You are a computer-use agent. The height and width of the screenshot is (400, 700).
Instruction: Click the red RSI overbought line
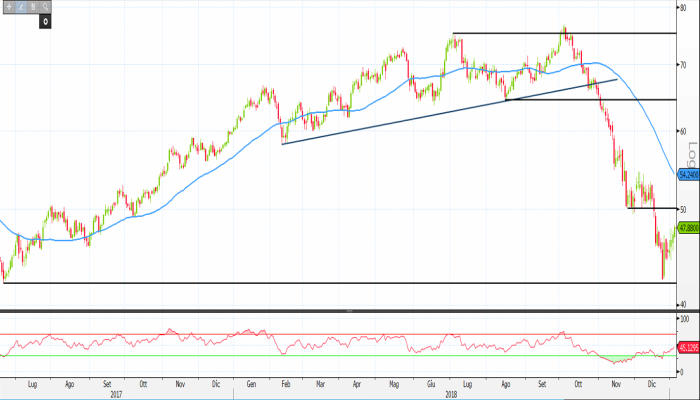pyautogui.click(x=300, y=334)
